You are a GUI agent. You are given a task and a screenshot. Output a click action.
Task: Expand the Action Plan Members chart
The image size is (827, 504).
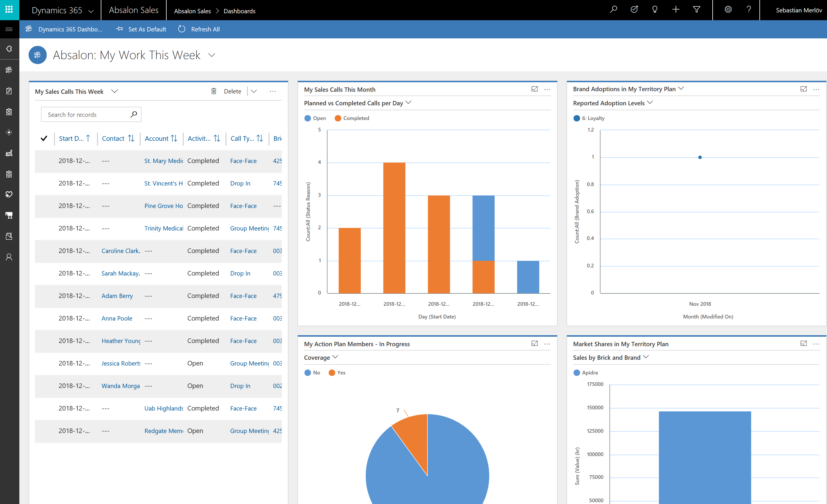pyautogui.click(x=535, y=343)
